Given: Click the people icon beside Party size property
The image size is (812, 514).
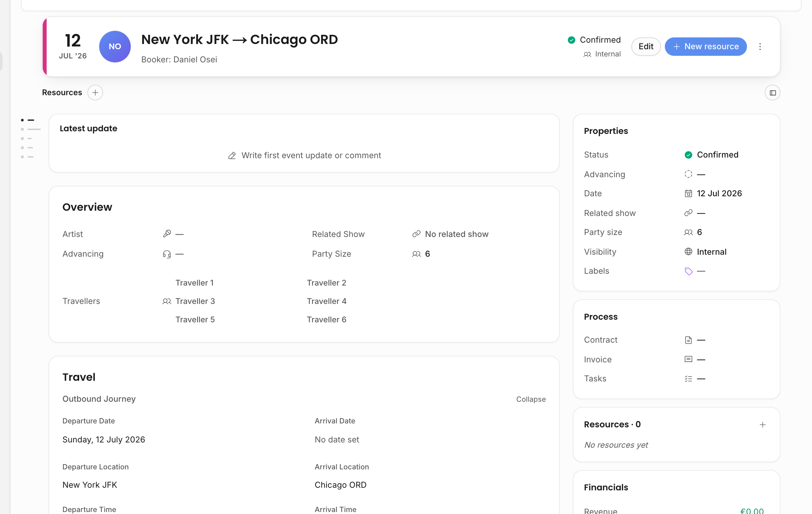Looking at the screenshot, I should [688, 232].
